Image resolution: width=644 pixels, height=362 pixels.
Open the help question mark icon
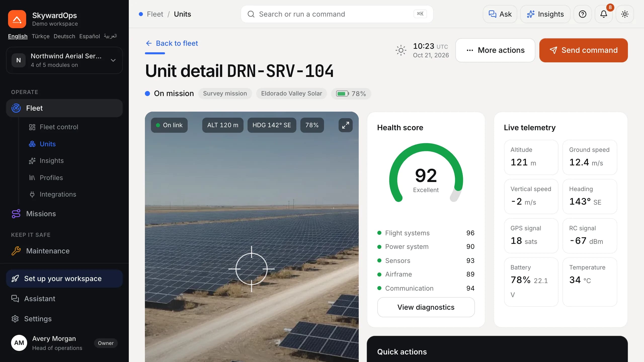coord(583,14)
